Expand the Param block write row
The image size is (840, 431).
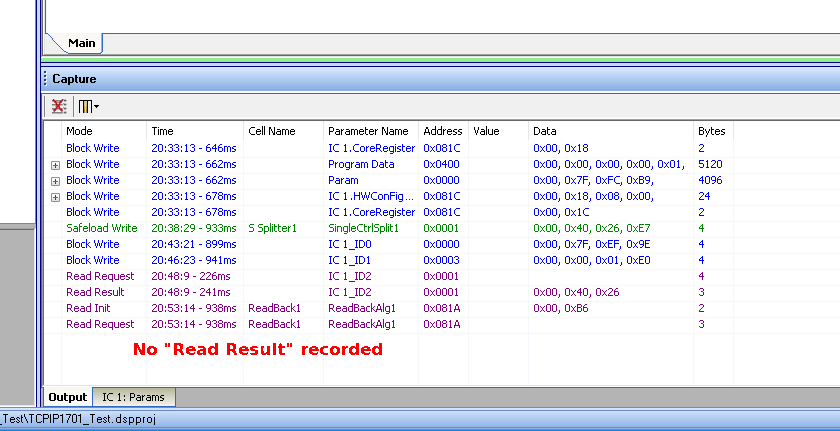tap(55, 181)
